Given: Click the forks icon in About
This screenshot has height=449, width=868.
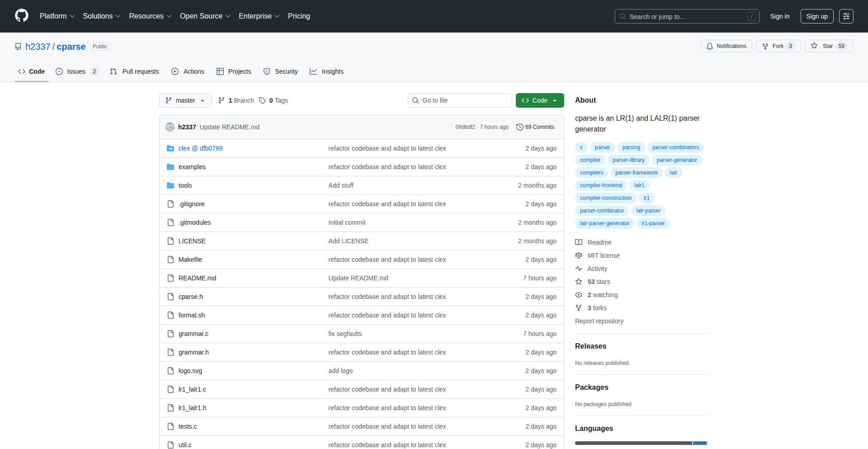Looking at the screenshot, I should click(x=579, y=308).
